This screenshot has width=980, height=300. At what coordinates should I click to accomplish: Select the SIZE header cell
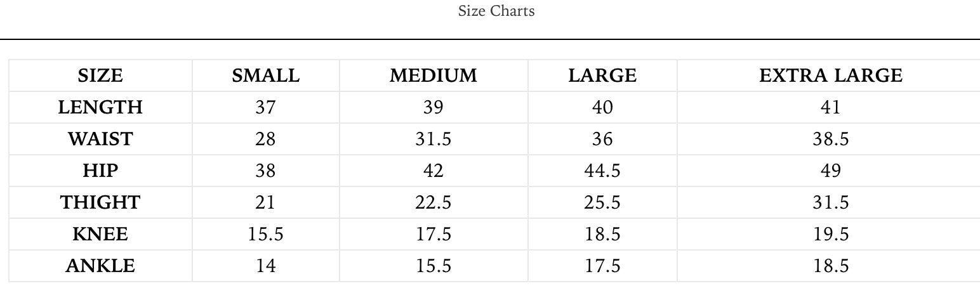pyautogui.click(x=100, y=75)
